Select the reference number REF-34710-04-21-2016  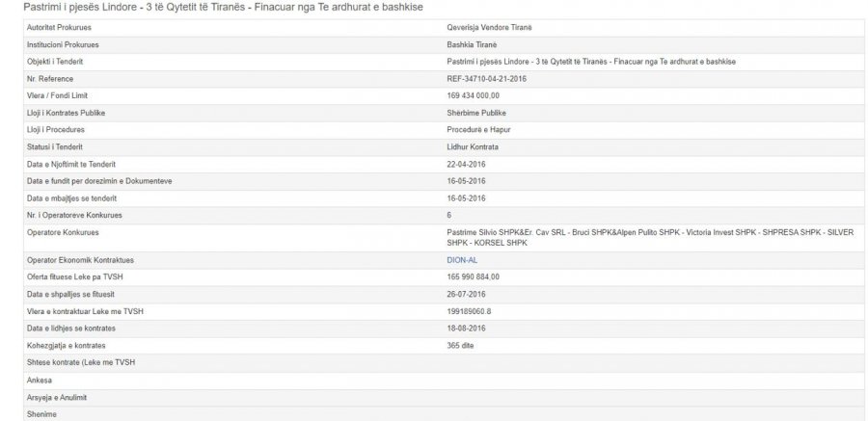point(478,78)
